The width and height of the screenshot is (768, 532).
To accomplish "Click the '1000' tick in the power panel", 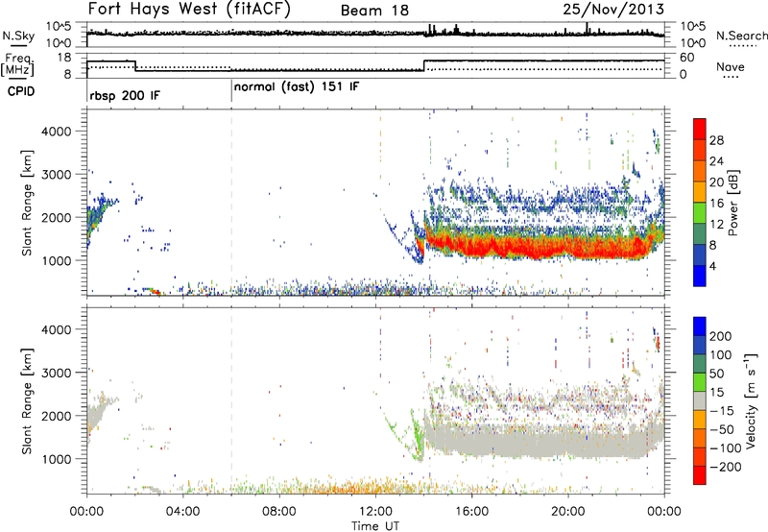I will pos(56,260).
